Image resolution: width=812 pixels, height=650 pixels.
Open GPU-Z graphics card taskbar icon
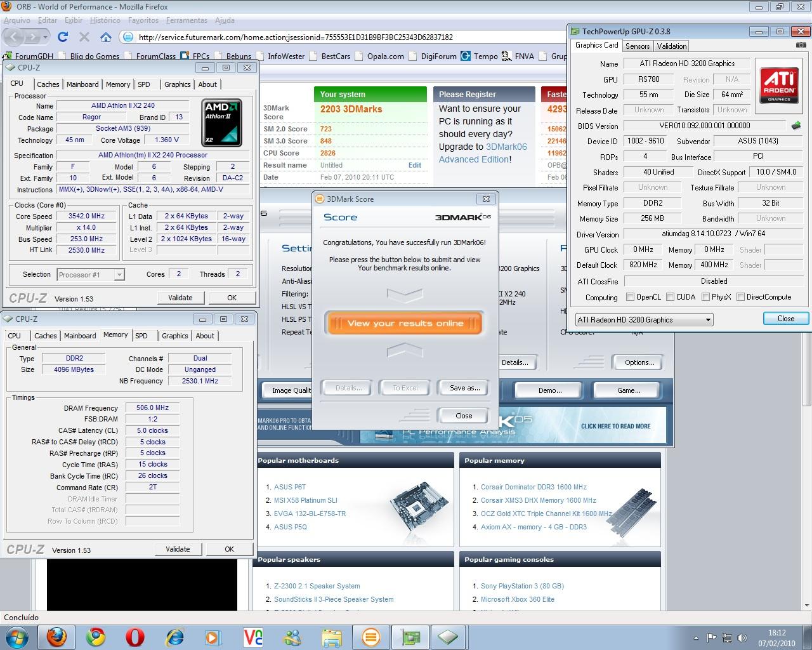[x=410, y=636]
